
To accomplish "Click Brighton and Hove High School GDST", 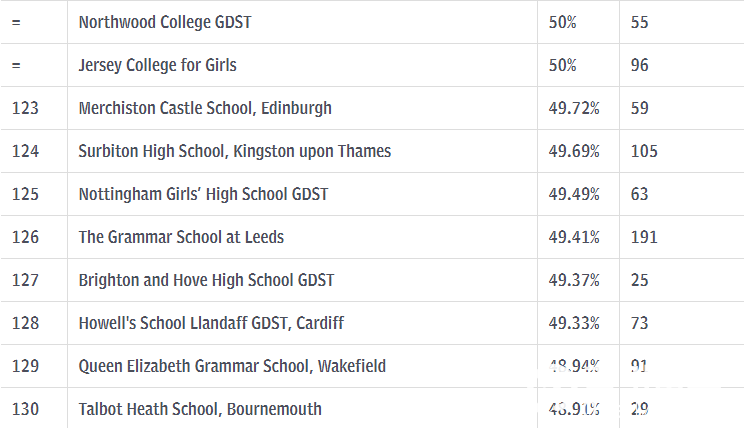I will click(206, 280).
